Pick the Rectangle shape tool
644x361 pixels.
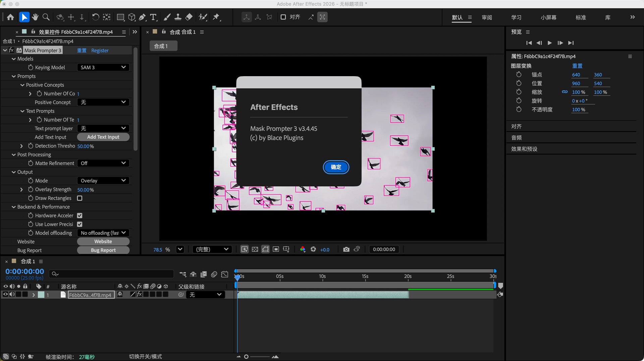pyautogui.click(x=120, y=17)
